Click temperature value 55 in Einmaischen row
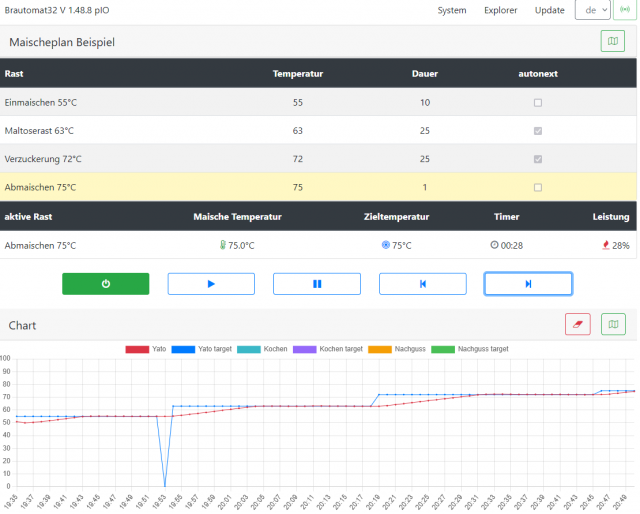Image resolution: width=640 pixels, height=514 pixels. pos(298,102)
